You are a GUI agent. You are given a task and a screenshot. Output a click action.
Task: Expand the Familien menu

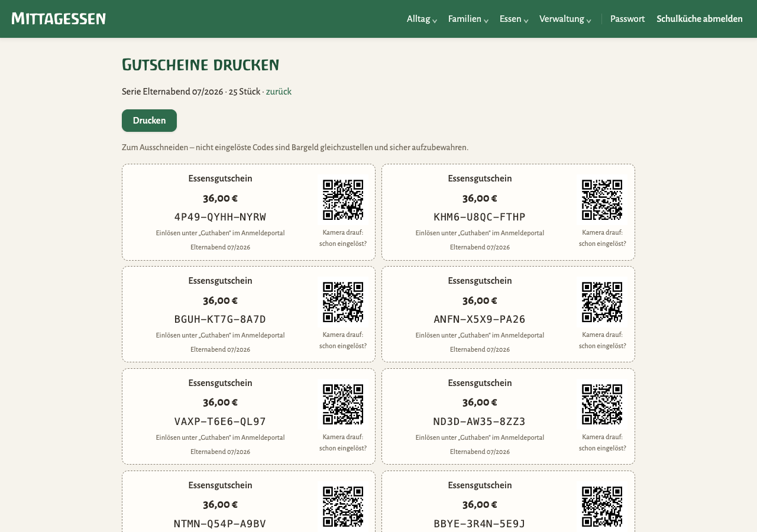point(468,19)
